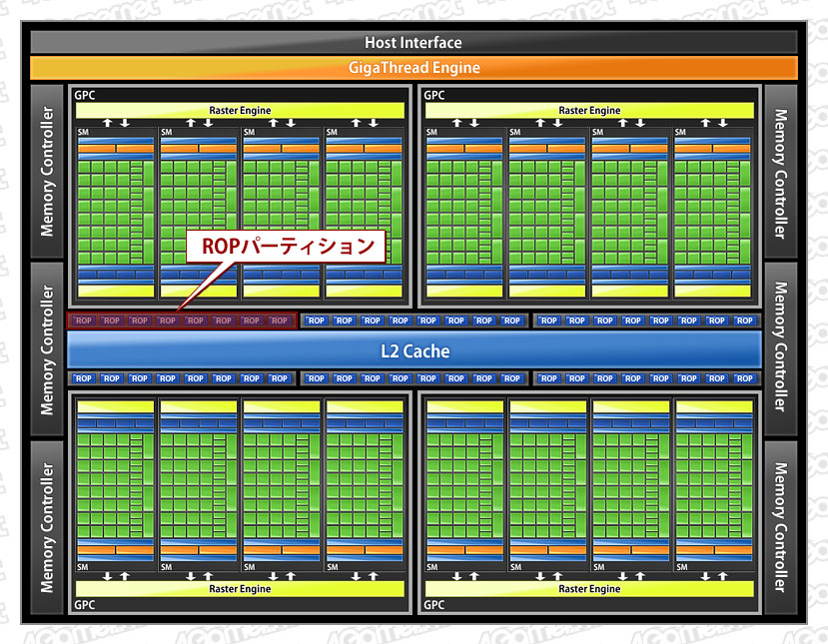Select the red highlighted ROP partition group

click(182, 321)
